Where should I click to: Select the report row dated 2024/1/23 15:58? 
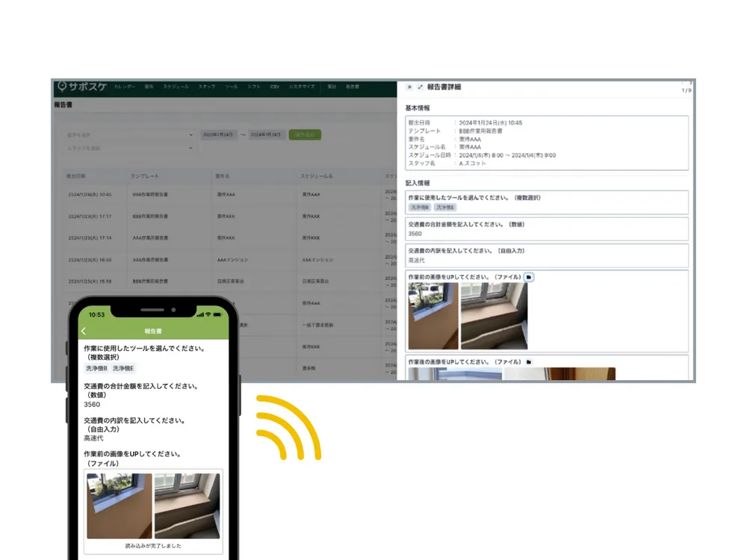pyautogui.click(x=229, y=281)
